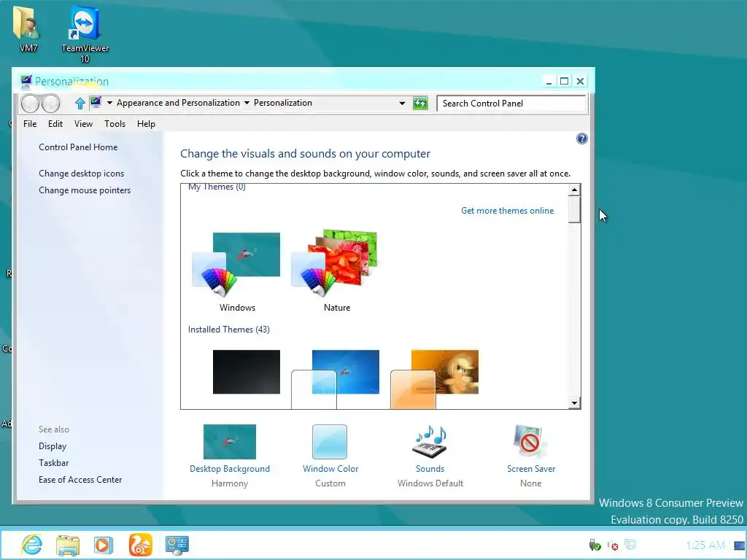Click the Desktop Background link text
This screenshot has height=560, width=747.
(x=230, y=469)
